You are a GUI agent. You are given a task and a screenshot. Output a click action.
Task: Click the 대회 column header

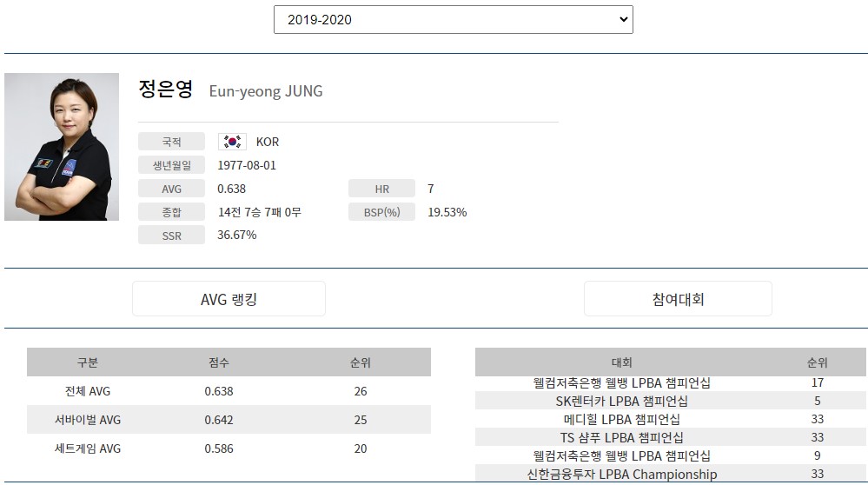[x=621, y=362]
